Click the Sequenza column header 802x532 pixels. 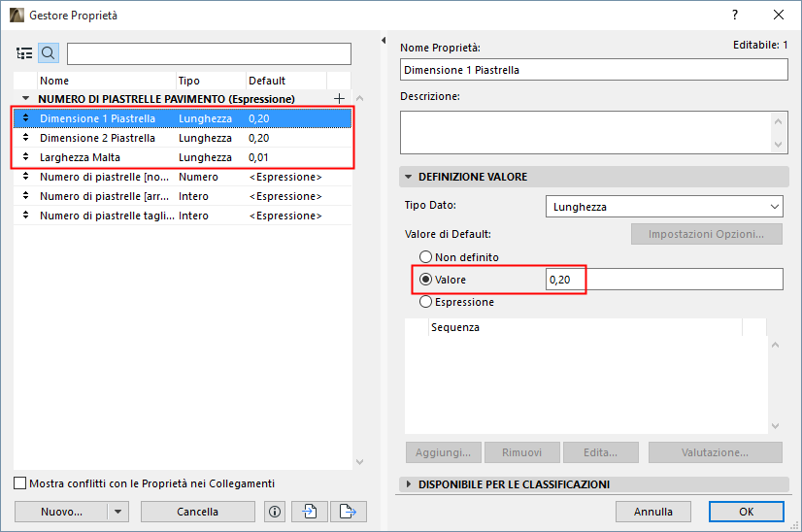[585, 327]
